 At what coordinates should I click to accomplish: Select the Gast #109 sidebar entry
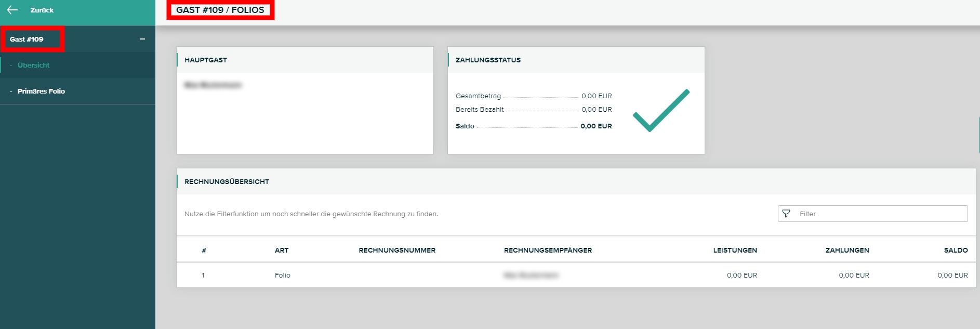click(x=27, y=39)
